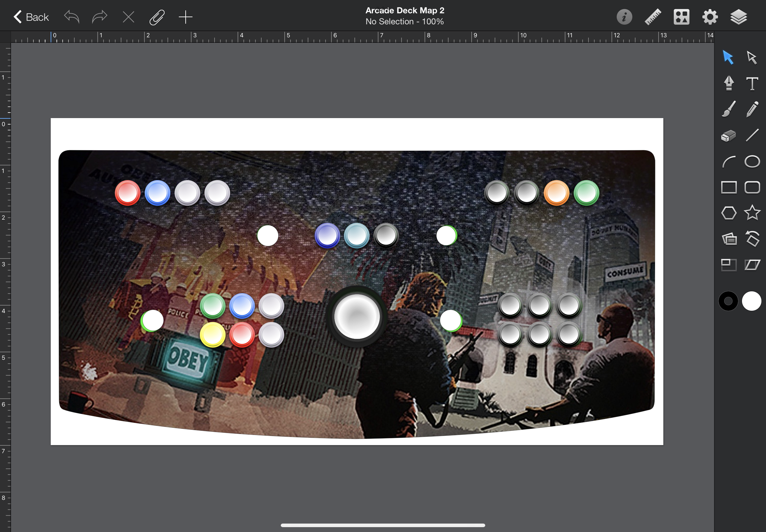Tap the plus add icon

[185, 17]
